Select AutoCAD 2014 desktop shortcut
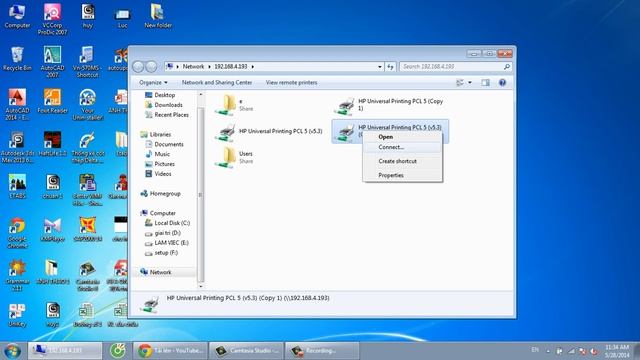Viewport: 640px width, 360px height. tap(17, 105)
